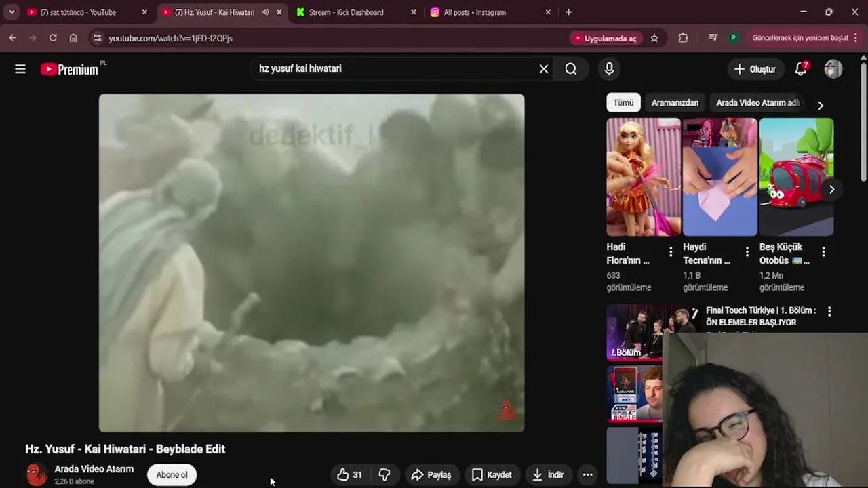Click the Paylaş share button

431,475
